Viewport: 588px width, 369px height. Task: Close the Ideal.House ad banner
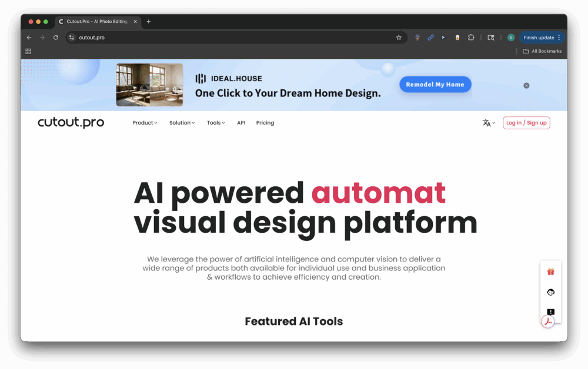point(526,86)
